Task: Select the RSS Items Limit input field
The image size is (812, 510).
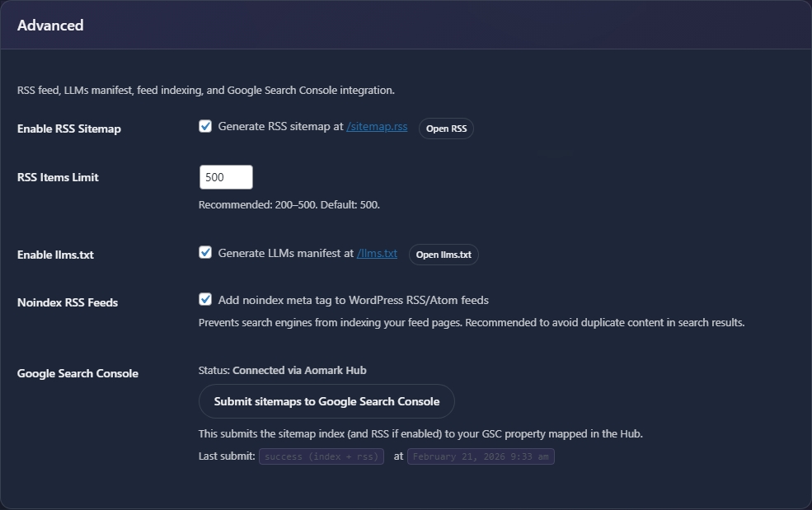Action: point(226,176)
